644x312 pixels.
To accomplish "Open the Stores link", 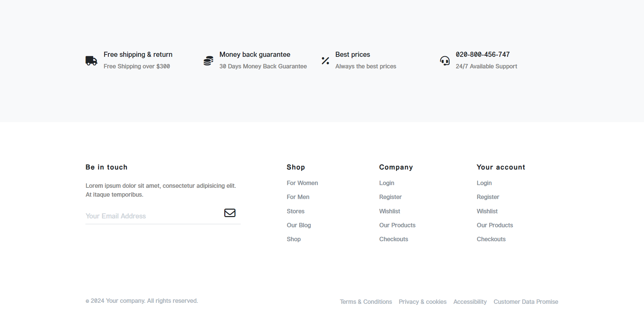I will pos(295,211).
